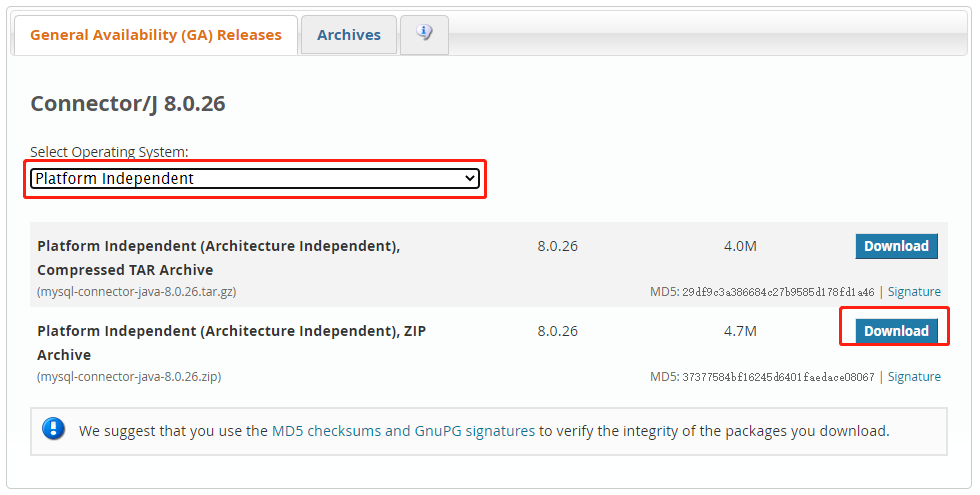
Task: Click the blue exclamation notice icon
Action: 53,429
